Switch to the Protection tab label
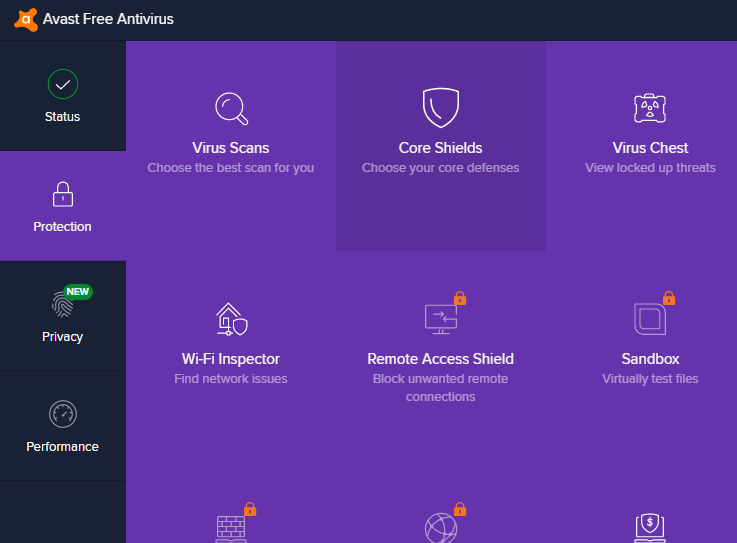Viewport: 737px width, 543px height. click(63, 227)
